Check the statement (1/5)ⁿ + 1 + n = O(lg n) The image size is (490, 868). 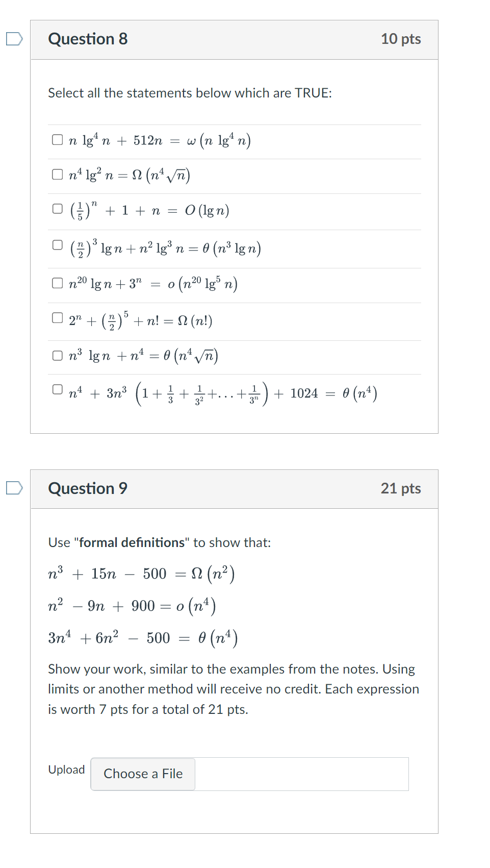pyautogui.click(x=57, y=208)
